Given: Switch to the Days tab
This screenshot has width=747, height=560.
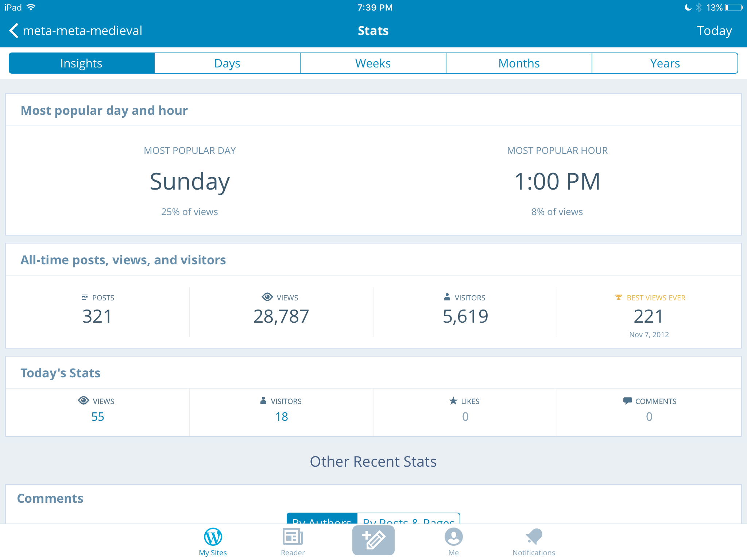Looking at the screenshot, I should (x=227, y=63).
